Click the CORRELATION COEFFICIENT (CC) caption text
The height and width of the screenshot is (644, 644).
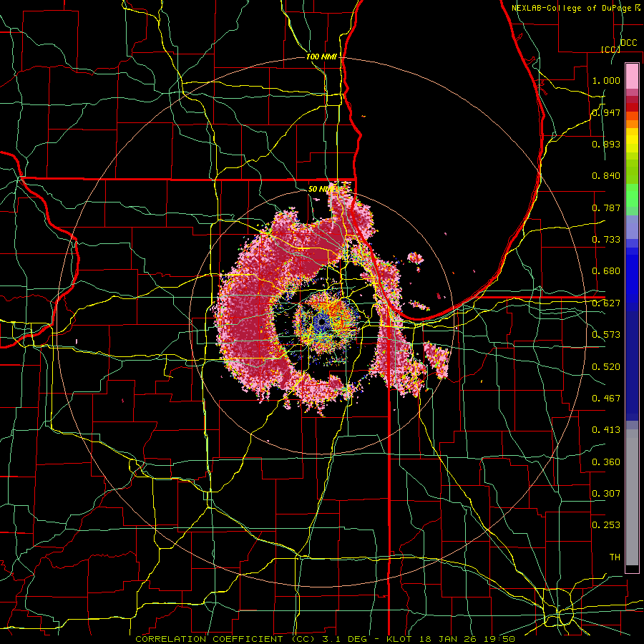point(225,639)
